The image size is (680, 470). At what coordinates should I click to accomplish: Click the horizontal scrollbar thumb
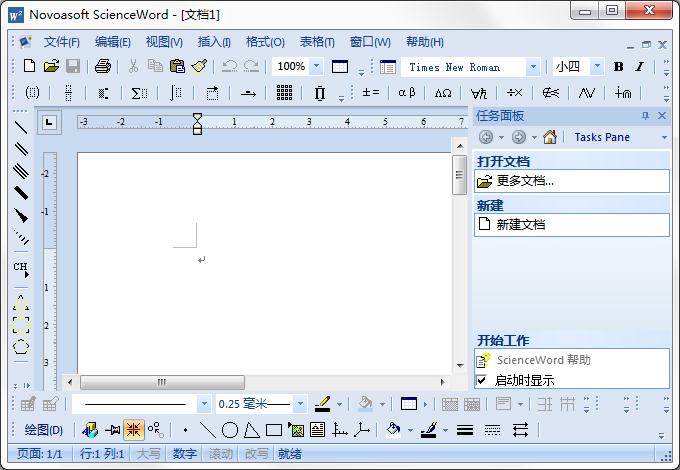pyautogui.click(x=162, y=382)
